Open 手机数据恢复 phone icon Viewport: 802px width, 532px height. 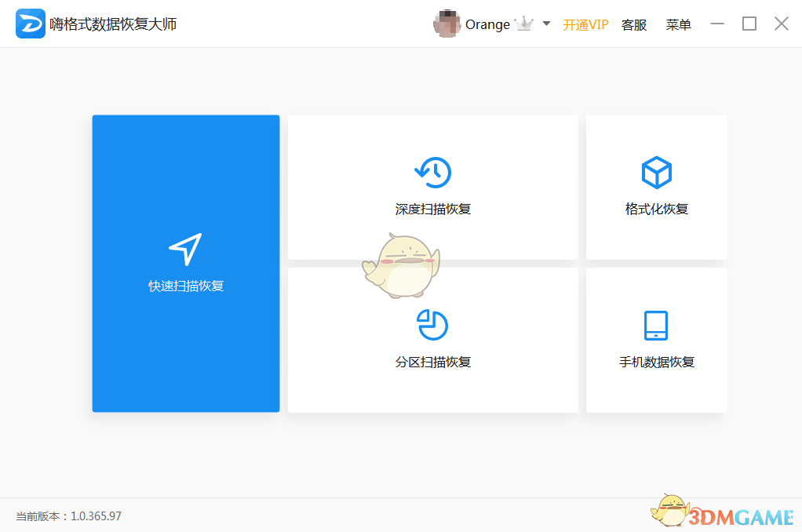click(656, 325)
